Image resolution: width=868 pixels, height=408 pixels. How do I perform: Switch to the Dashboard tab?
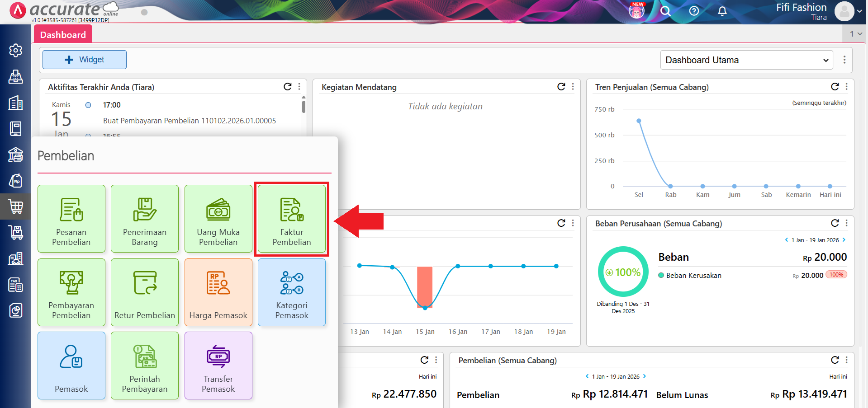(63, 35)
